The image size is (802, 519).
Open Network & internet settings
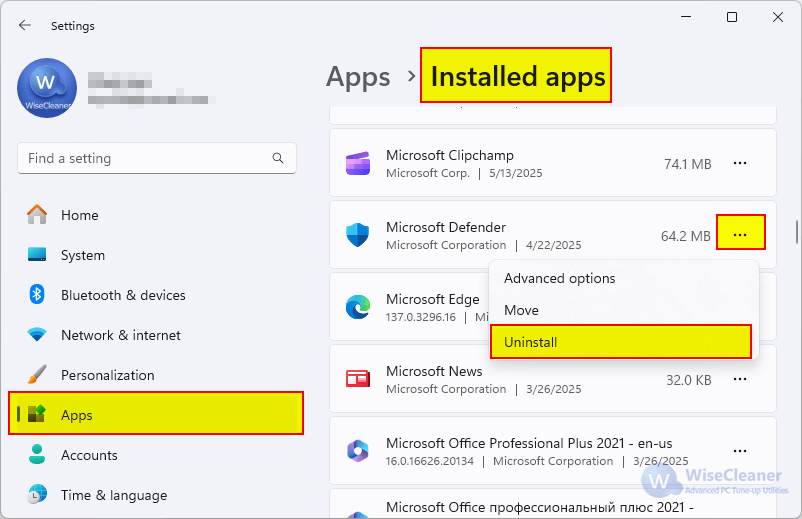coord(156,335)
